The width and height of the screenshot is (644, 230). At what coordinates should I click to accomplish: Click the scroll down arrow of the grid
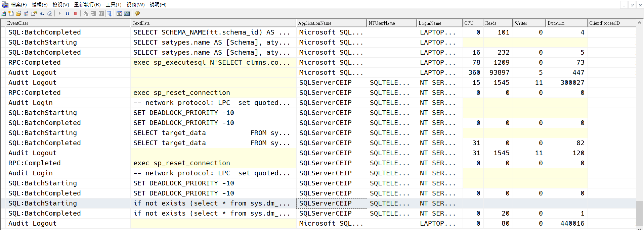click(640, 229)
